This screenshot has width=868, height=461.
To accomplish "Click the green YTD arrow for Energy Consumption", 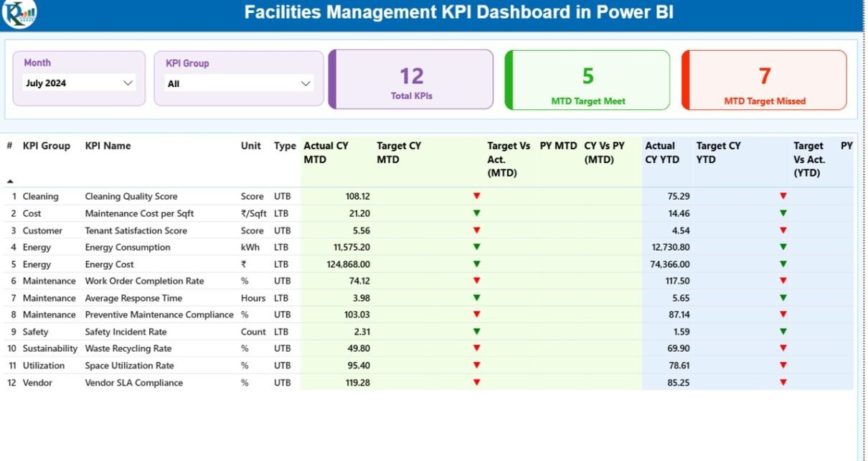I will click(783, 247).
